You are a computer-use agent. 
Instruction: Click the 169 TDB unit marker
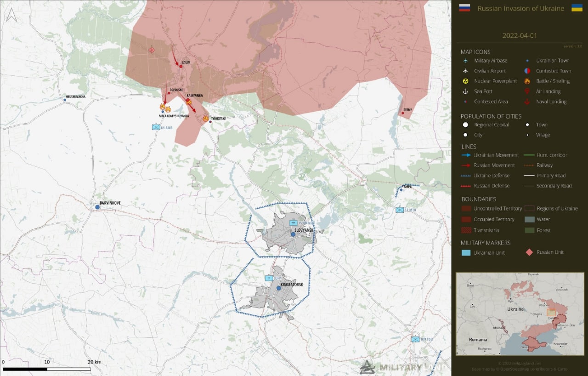click(x=416, y=339)
